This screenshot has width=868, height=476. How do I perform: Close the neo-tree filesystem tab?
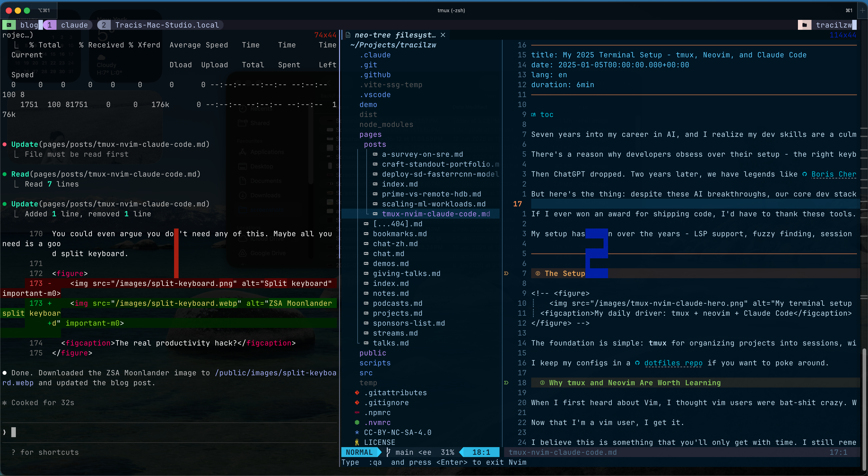443,35
